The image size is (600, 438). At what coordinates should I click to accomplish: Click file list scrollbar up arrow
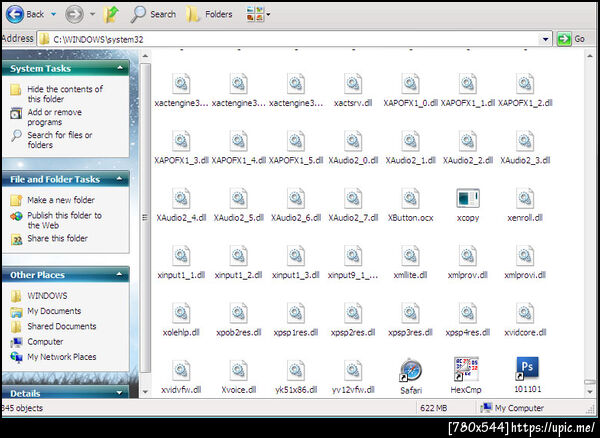point(589,56)
